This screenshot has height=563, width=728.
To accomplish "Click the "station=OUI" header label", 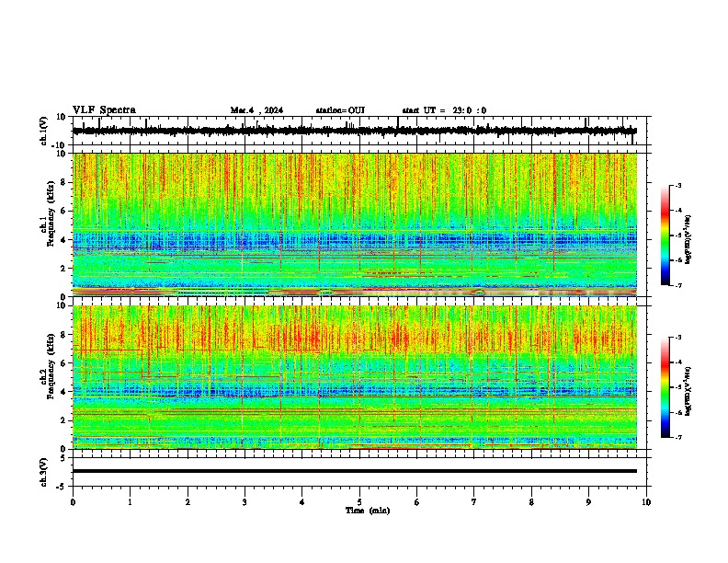I will 340,110.
